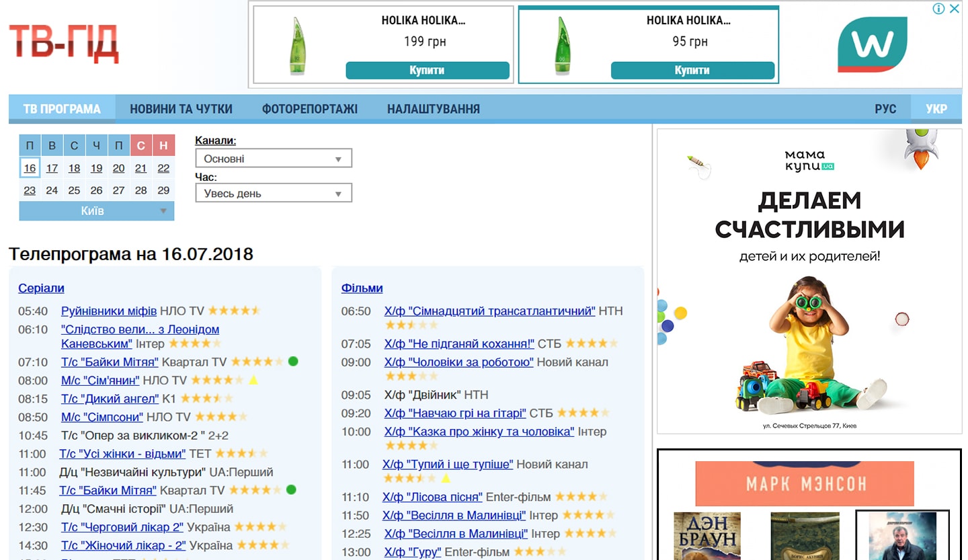968x560 pixels.
Task: Click the star rating for Х/ф Гуру
Action: pyautogui.click(x=540, y=552)
